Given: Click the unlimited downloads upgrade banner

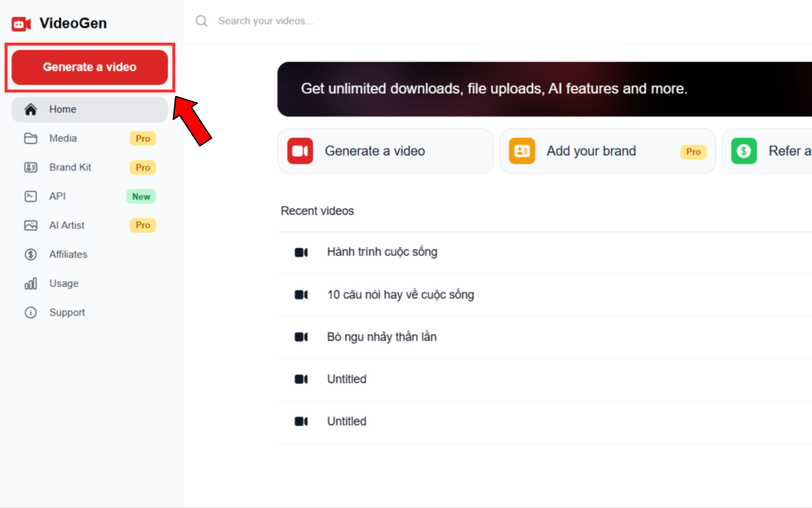Looking at the screenshot, I should coord(545,89).
